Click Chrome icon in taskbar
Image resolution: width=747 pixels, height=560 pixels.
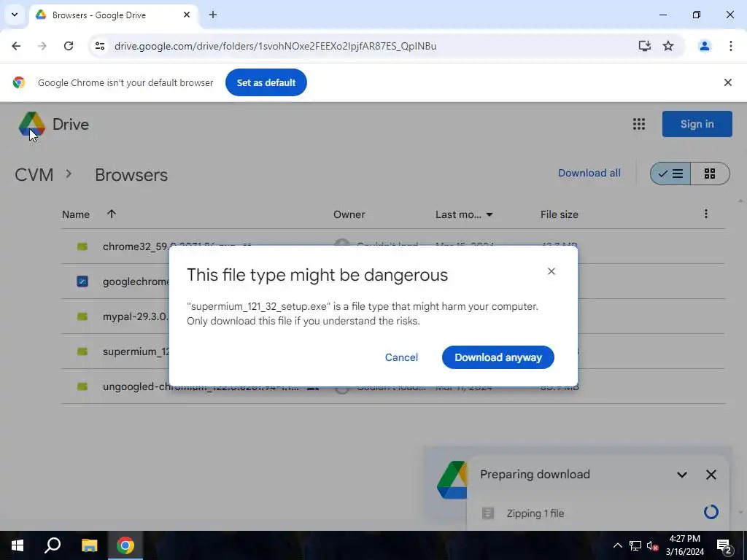pyautogui.click(x=125, y=545)
